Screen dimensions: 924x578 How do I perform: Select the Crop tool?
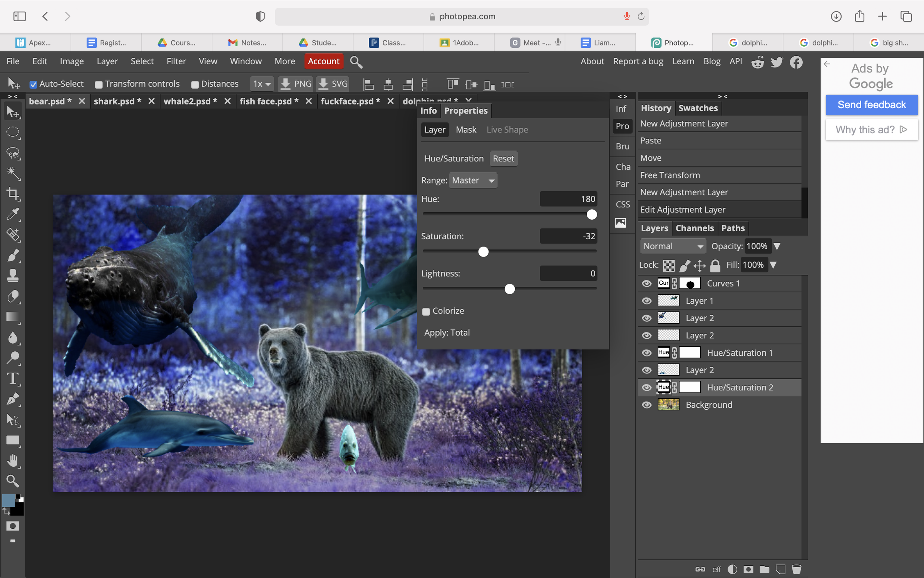[x=13, y=194]
